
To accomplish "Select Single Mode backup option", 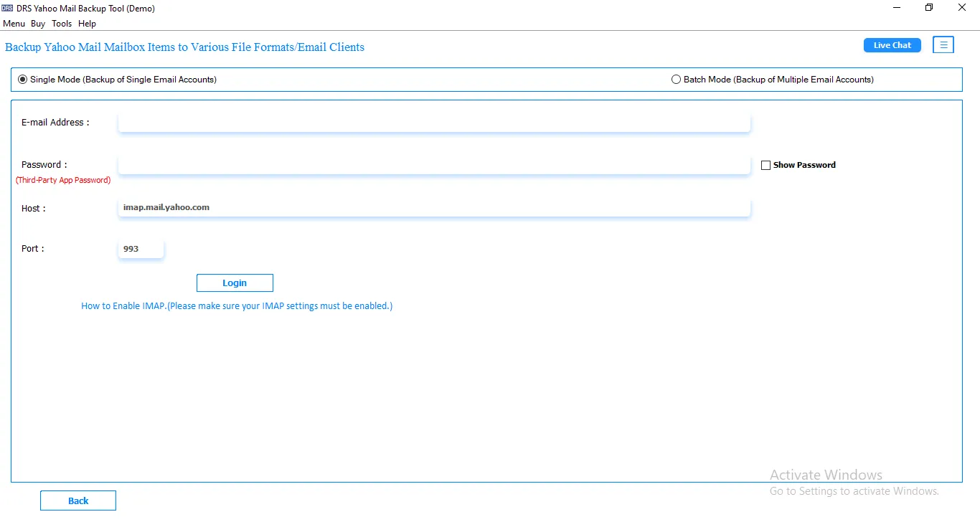I will pos(117,80).
